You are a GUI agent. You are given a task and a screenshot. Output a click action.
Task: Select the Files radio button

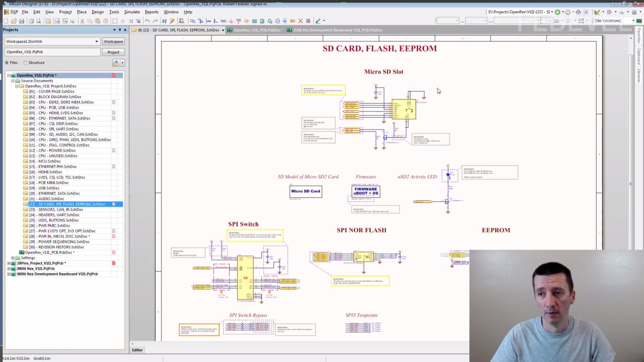[7, 63]
